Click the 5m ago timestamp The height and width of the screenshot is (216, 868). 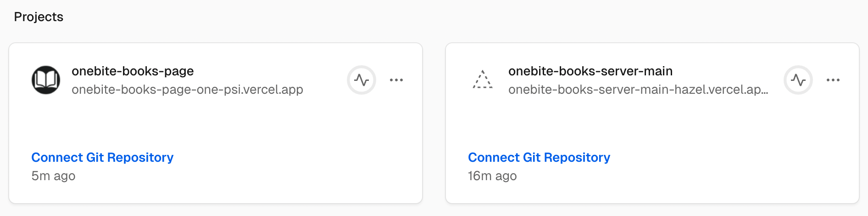coord(53,176)
